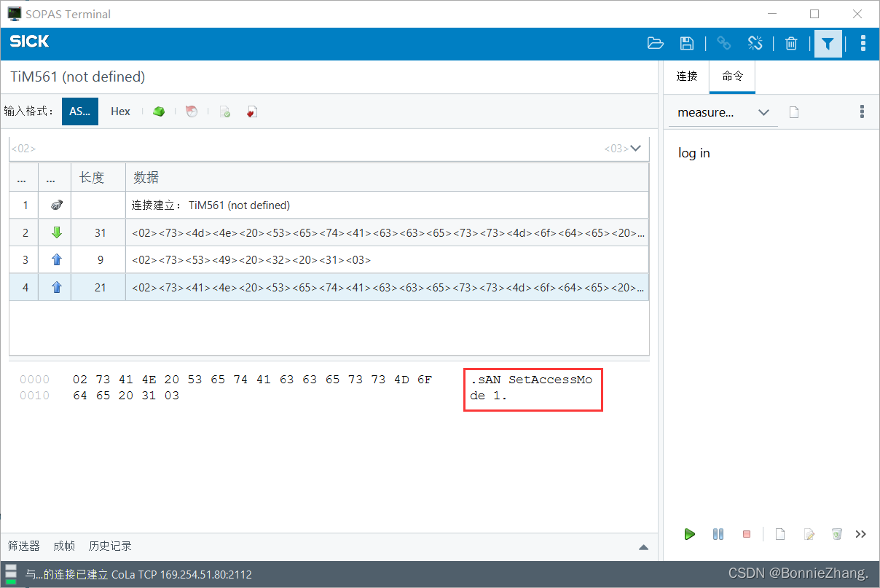Expand more command tools with double chevron
Screen dimensions: 880x588
tap(861, 534)
